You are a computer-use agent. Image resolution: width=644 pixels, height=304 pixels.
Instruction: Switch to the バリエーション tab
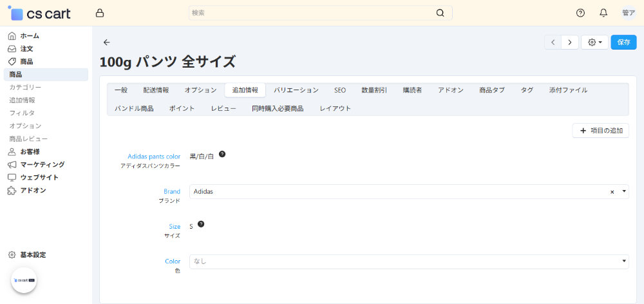[x=296, y=90]
